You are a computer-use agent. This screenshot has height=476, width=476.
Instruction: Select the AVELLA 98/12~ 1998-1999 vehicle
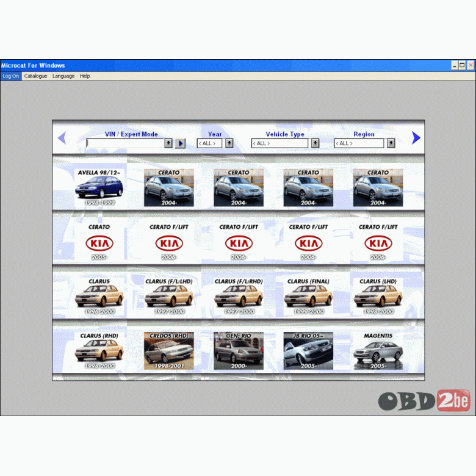[x=99, y=187]
